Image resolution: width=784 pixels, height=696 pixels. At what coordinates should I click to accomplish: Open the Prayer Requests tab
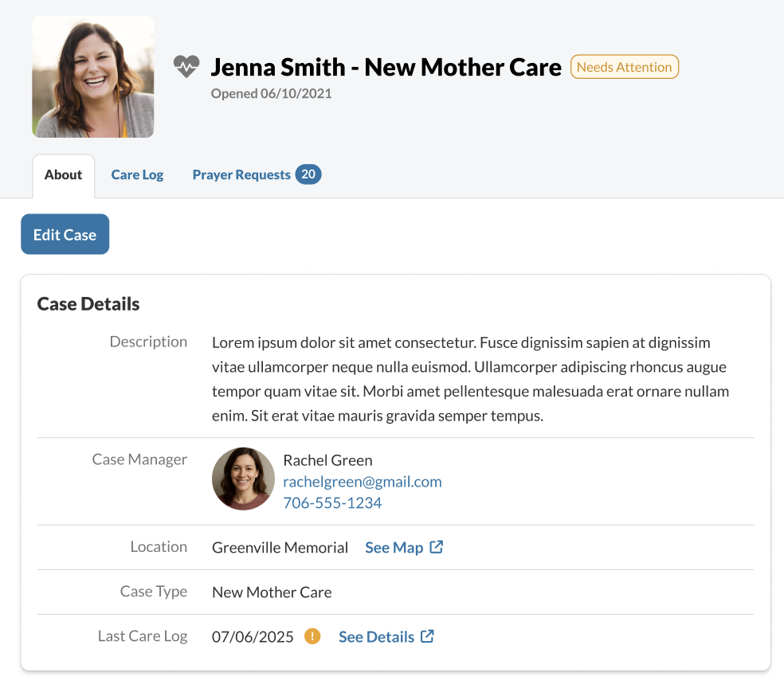pos(241,175)
